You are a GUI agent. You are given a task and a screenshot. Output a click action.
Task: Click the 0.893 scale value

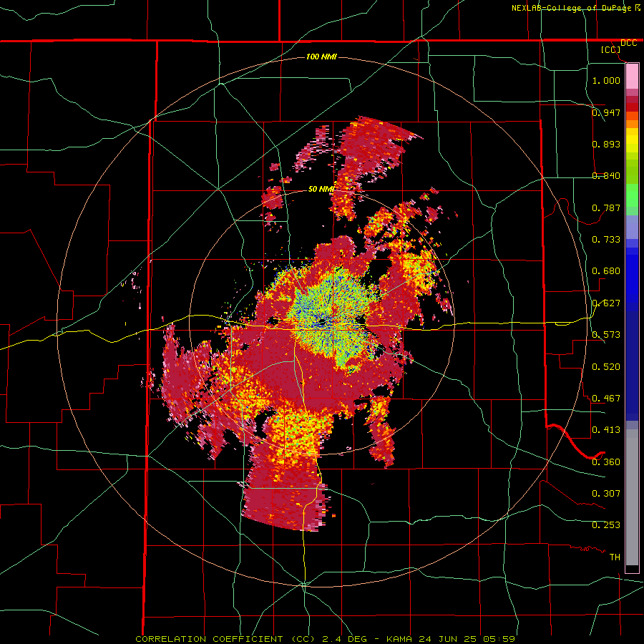pos(606,144)
